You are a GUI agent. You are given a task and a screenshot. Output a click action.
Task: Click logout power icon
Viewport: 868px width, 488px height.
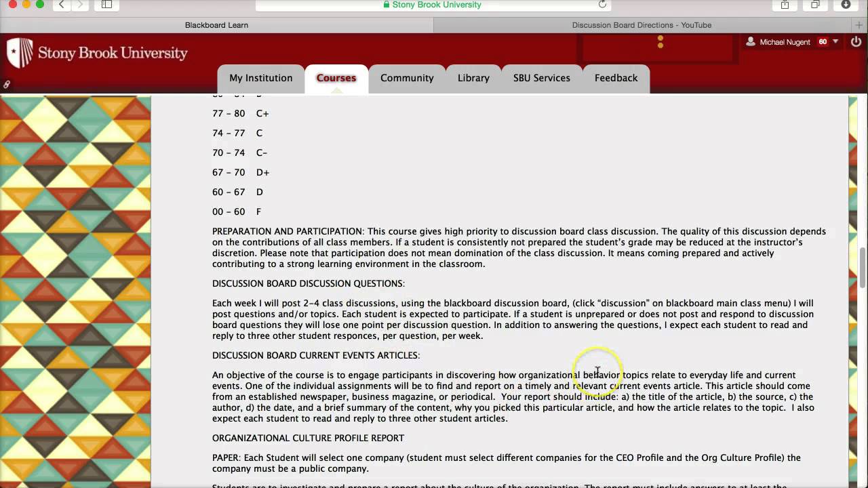click(x=856, y=42)
